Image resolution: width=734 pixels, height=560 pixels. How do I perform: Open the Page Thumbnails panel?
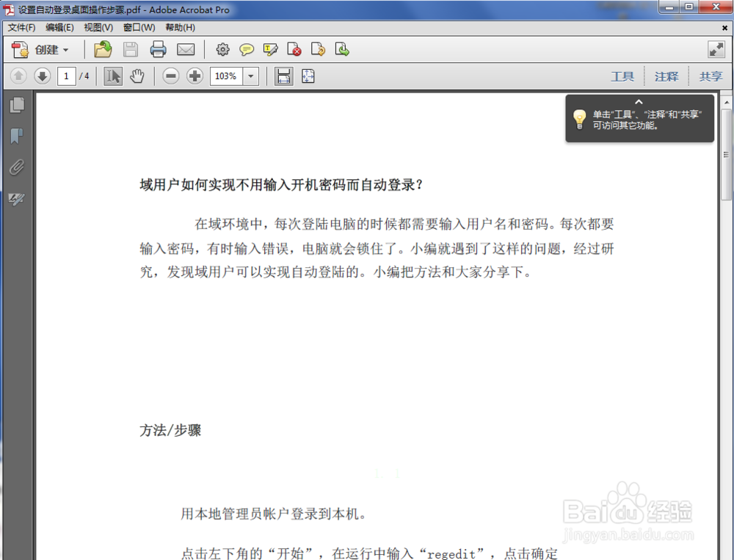coord(17,105)
